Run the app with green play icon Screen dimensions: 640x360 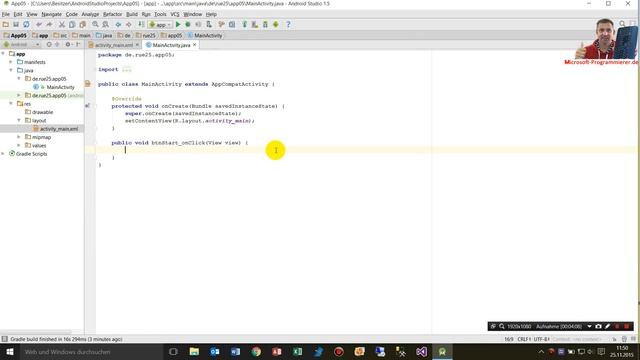point(178,24)
